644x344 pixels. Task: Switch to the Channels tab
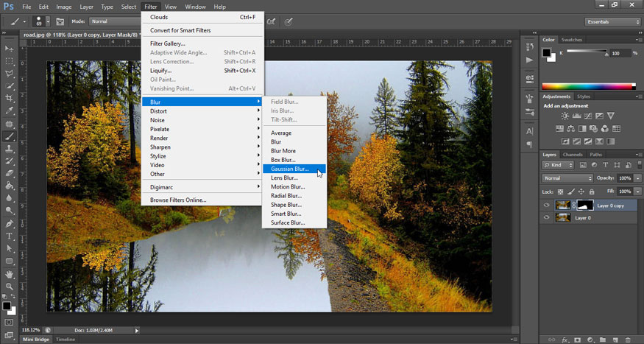point(573,155)
